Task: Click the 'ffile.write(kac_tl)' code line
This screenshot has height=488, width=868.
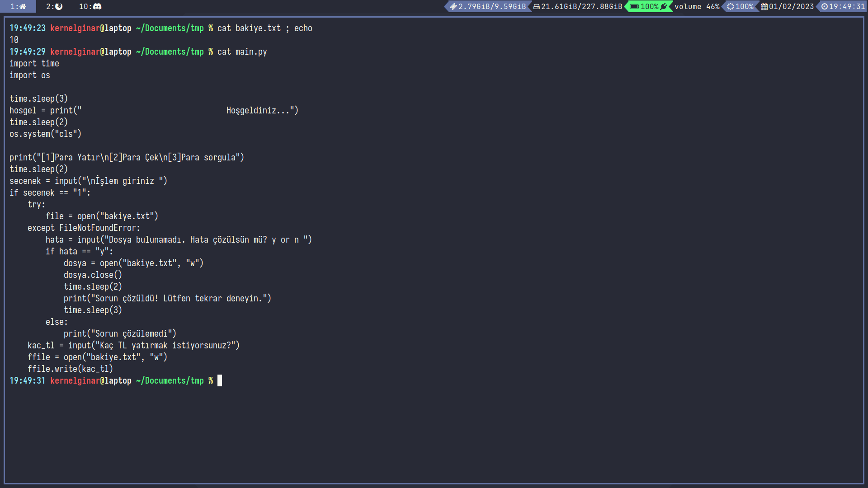Action: pyautogui.click(x=70, y=369)
